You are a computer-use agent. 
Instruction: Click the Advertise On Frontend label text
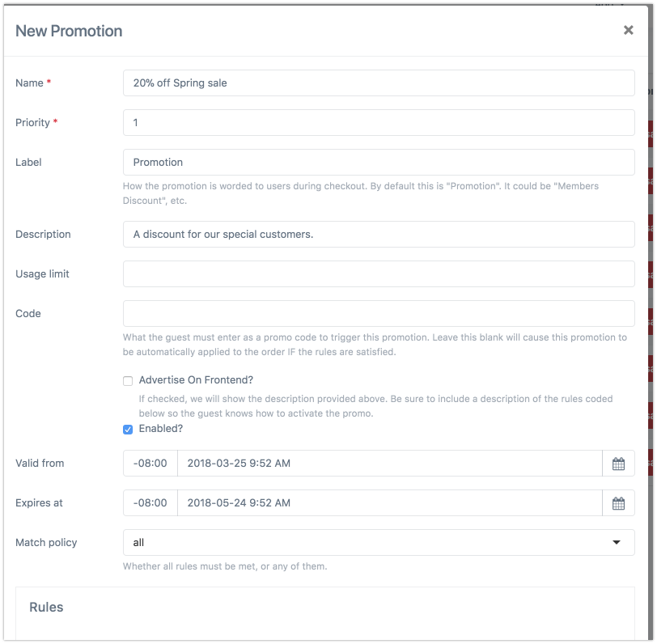[196, 380]
